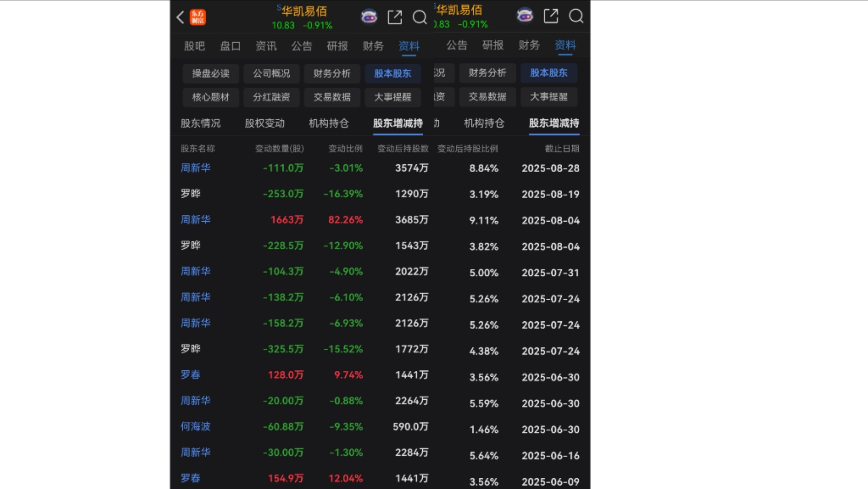Image resolution: width=868 pixels, height=489 pixels.
Task: Switch to the 股东情况 sub-tab
Action: point(201,123)
